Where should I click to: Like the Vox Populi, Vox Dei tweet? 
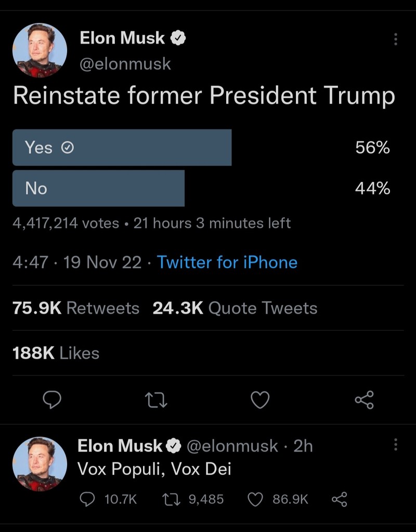pyautogui.click(x=255, y=499)
